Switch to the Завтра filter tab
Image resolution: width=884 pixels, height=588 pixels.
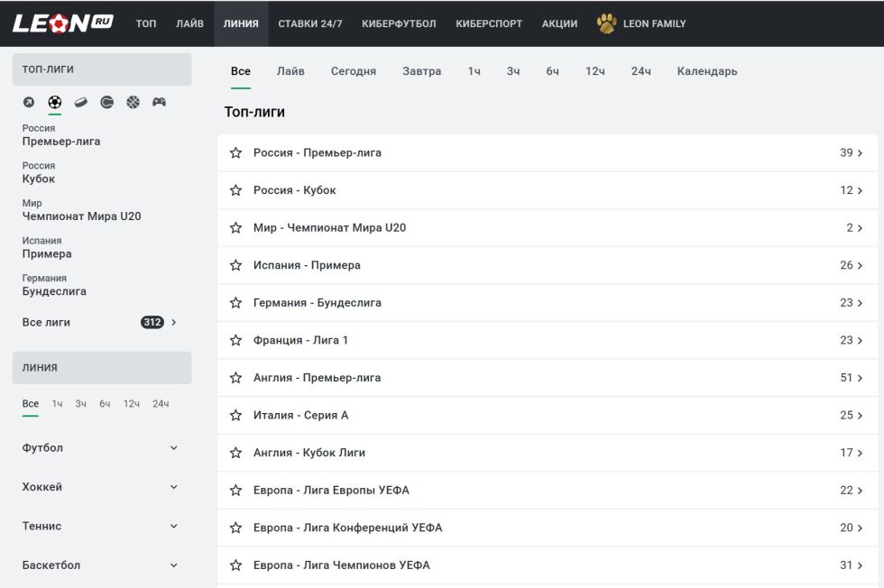[421, 71]
